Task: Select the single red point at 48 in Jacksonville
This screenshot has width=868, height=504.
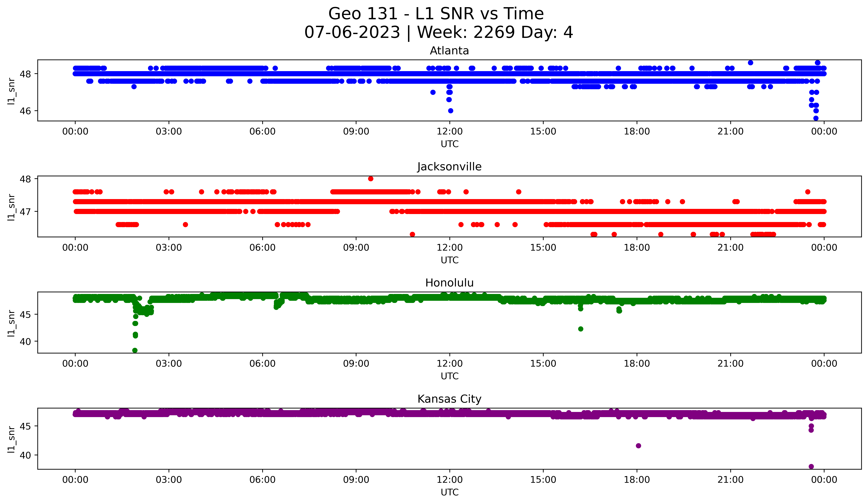Action: tap(371, 178)
